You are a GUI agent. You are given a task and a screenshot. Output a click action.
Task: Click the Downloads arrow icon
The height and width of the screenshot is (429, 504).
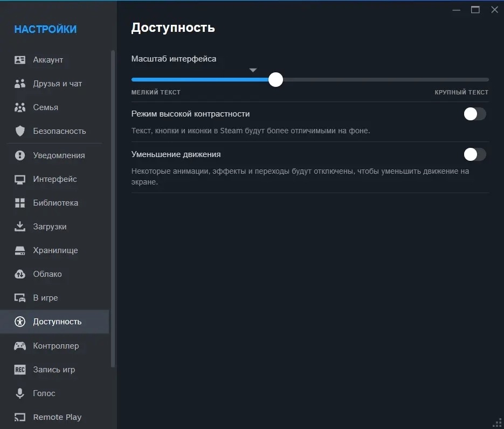[20, 227]
